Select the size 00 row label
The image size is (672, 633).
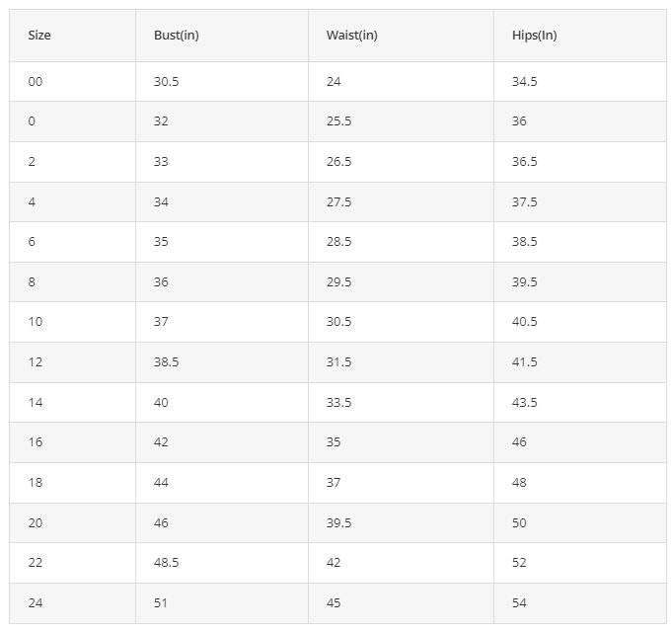pos(36,82)
